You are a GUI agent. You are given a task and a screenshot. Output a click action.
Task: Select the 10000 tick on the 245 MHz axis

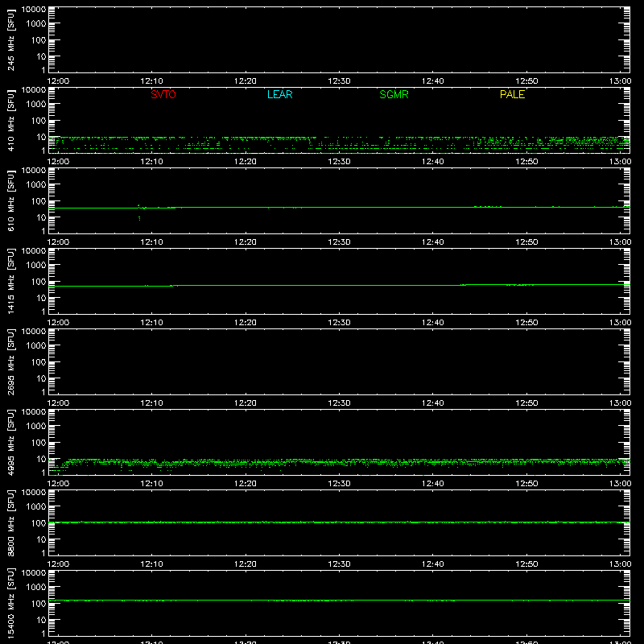tap(34, 10)
